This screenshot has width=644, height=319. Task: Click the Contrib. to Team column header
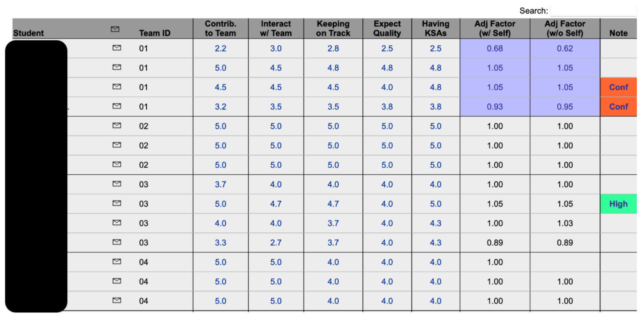221,29
